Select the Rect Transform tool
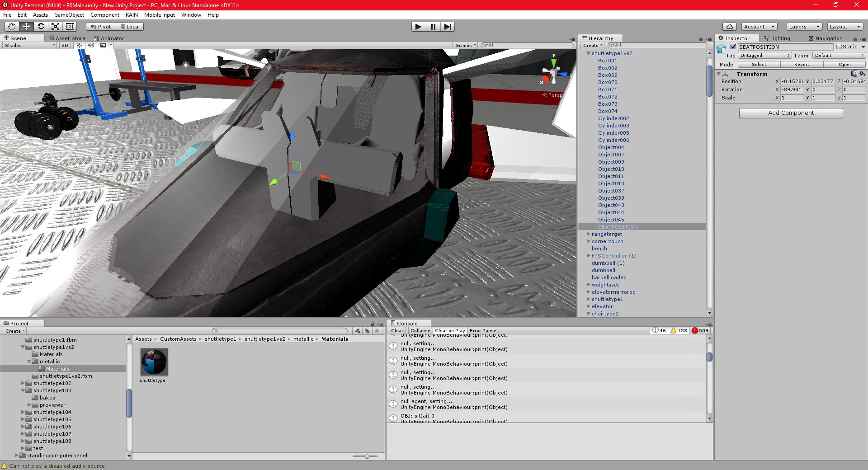Viewport: 868px width, 470px height. [x=70, y=27]
